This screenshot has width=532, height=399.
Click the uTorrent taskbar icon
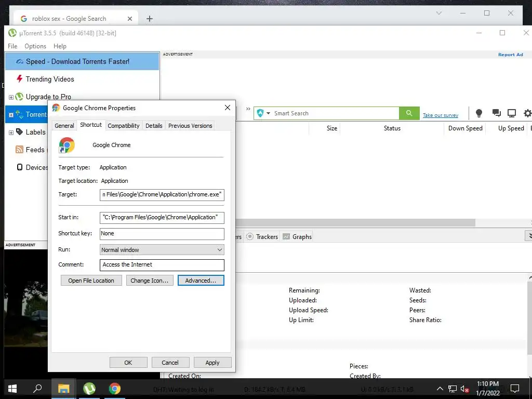[89, 389]
